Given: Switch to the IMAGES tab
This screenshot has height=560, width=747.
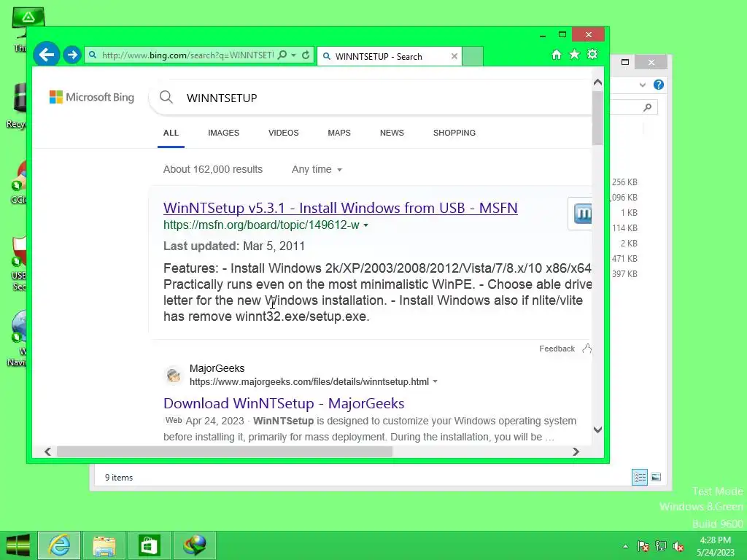Looking at the screenshot, I should 223,133.
